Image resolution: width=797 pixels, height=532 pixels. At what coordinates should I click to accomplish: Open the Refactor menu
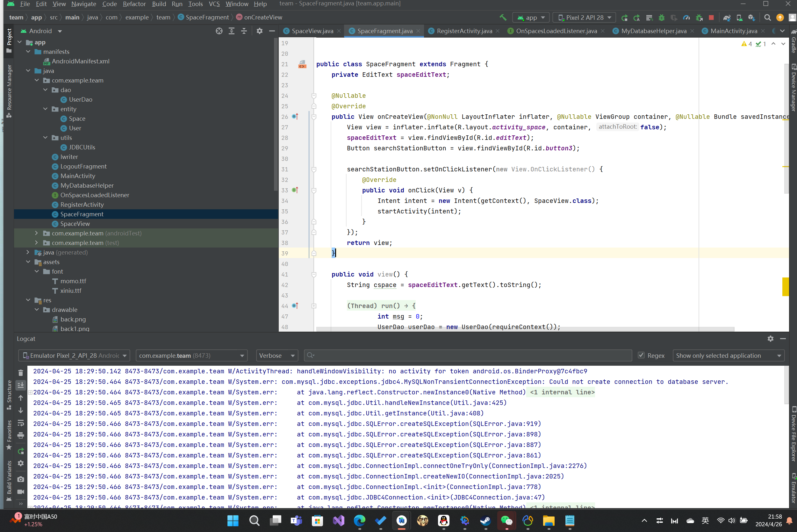click(134, 4)
